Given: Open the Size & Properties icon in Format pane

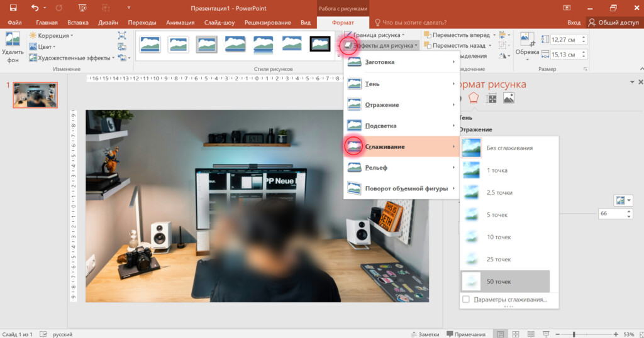Looking at the screenshot, I should [491, 98].
